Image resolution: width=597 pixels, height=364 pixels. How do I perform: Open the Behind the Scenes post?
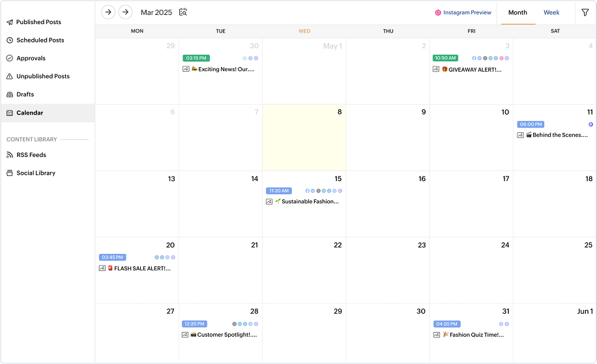[557, 135]
